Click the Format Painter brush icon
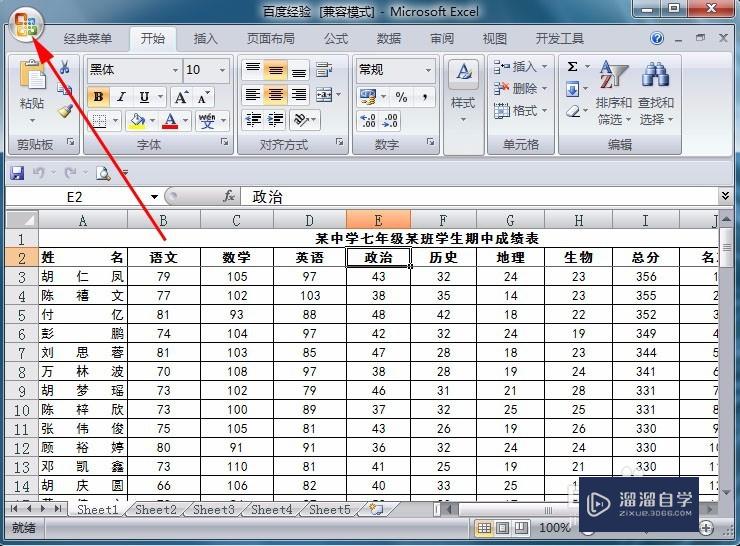 click(x=65, y=110)
